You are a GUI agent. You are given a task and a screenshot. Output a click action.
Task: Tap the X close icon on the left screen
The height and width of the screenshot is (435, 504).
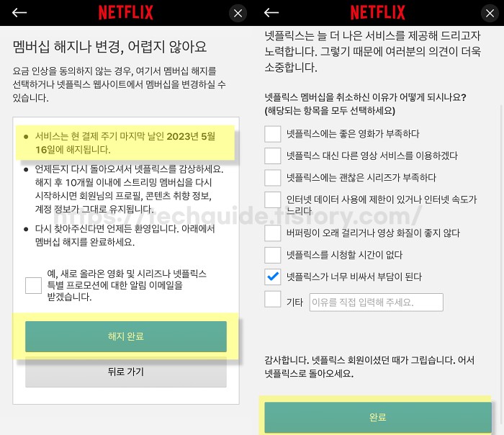click(x=238, y=13)
